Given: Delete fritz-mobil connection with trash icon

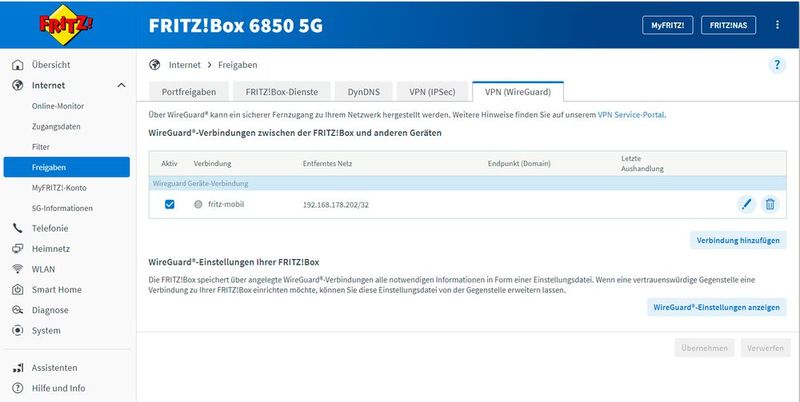Looking at the screenshot, I should click(x=770, y=204).
